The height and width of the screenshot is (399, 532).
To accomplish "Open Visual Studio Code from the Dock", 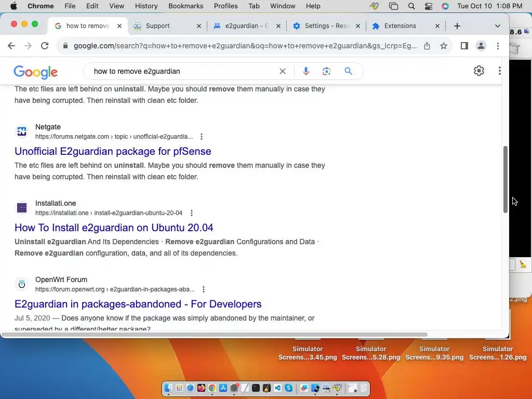I will tap(277, 388).
